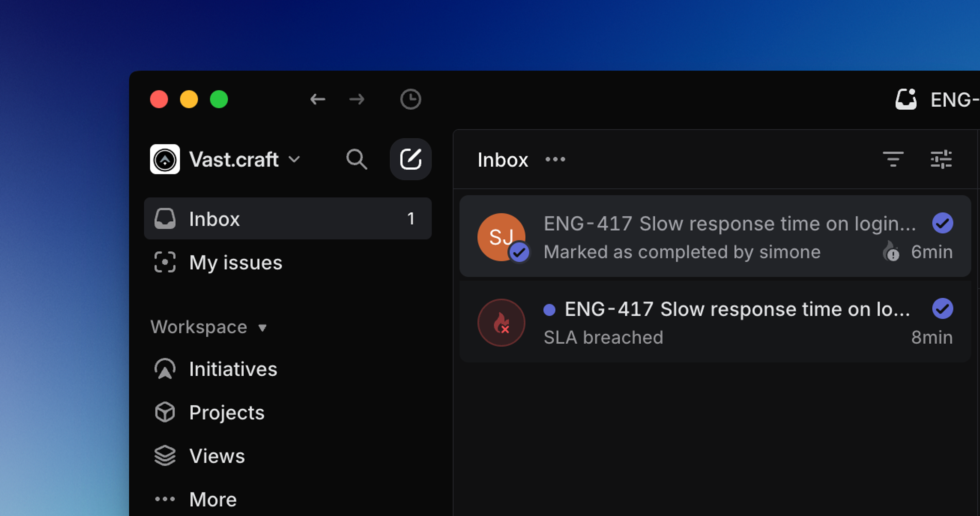Click the 8min timestamp
This screenshot has width=980, height=516.
tap(932, 338)
